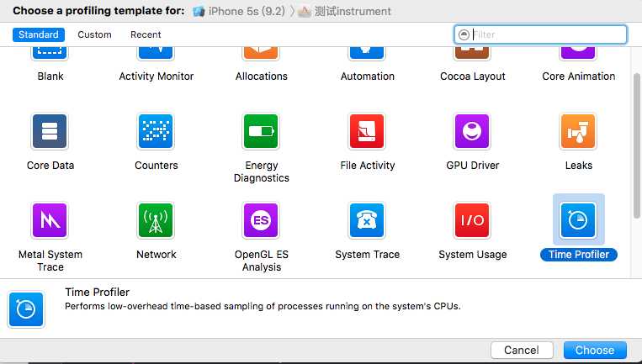Select the System Trace phone icon
The height and width of the screenshot is (364, 642).
[x=367, y=220]
